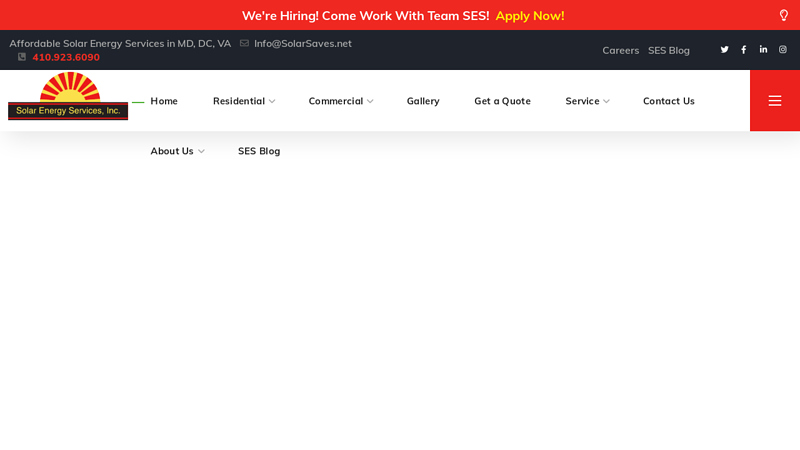The width and height of the screenshot is (800, 450).
Task: Open the Instagram social icon
Action: [x=782, y=49]
